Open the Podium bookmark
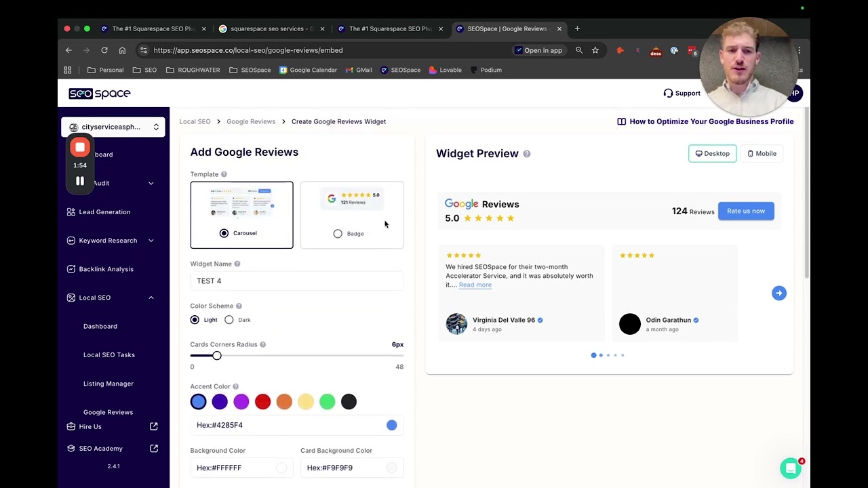This screenshot has width=868, height=488. tap(486, 70)
